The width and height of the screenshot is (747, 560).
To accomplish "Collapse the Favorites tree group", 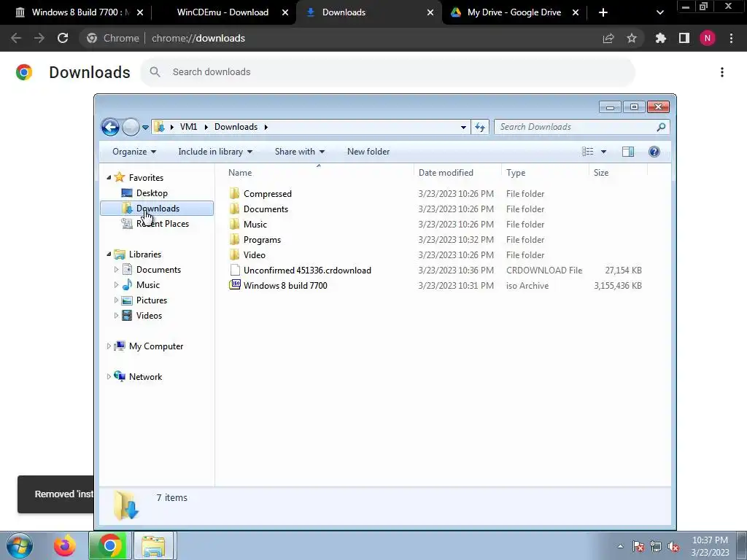I will (109, 178).
